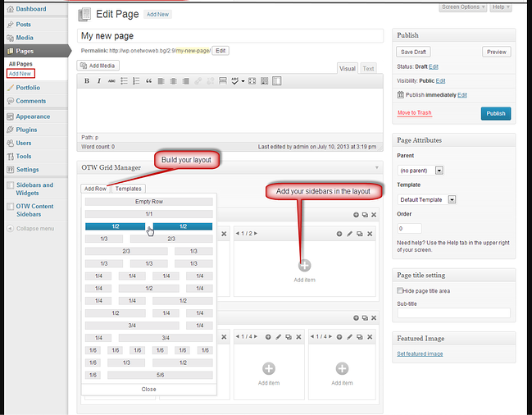Click the spellcheck ABC icon
Screen dimensions: 532x415
pos(234,81)
